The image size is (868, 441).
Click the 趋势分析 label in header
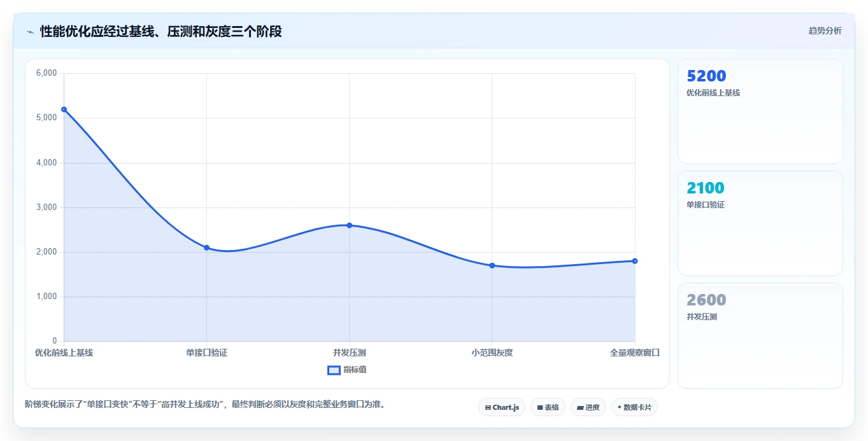[x=825, y=31]
